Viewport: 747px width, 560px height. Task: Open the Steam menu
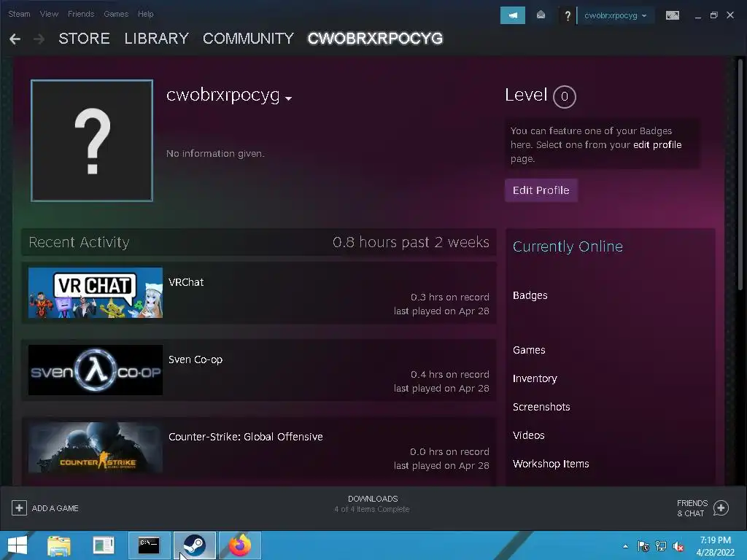point(19,14)
